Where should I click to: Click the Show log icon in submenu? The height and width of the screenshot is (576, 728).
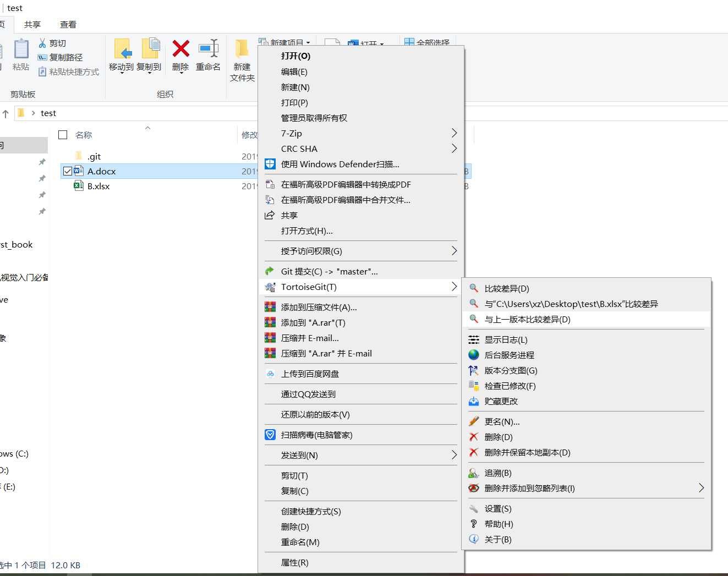pyautogui.click(x=474, y=339)
